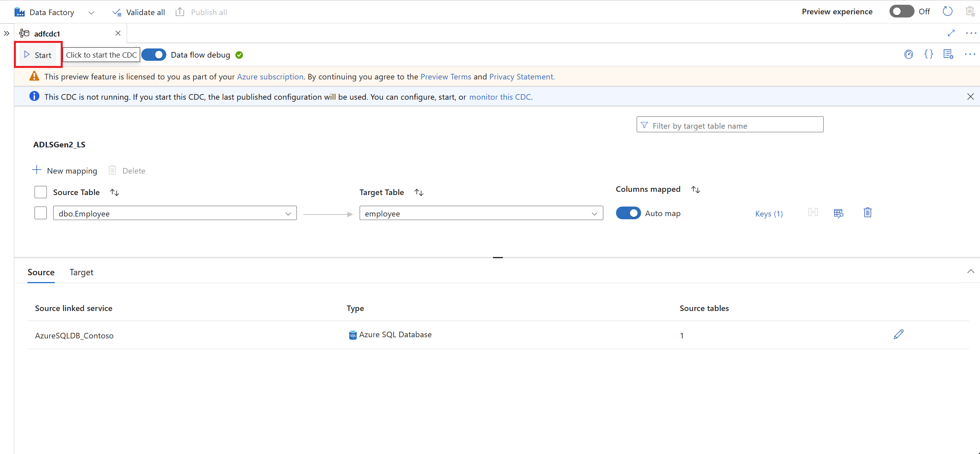The height and width of the screenshot is (454, 980).
Task: Open data preview table icon in mapping row
Action: pos(838,213)
